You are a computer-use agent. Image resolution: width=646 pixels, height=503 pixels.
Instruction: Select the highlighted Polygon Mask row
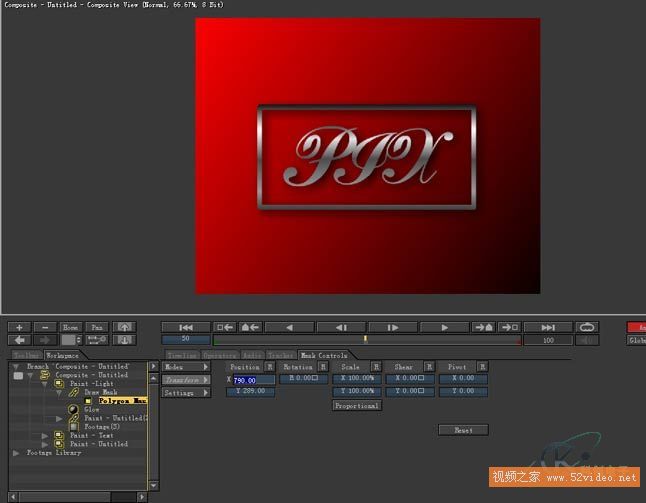click(122, 400)
